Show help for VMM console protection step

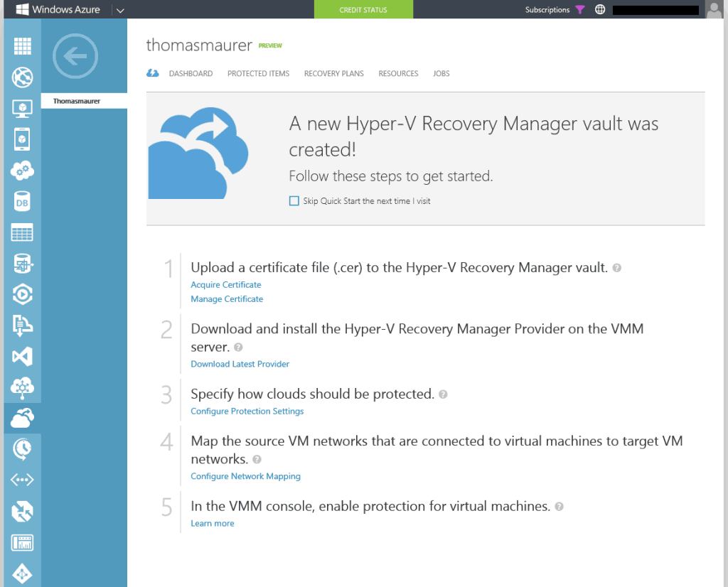click(559, 506)
